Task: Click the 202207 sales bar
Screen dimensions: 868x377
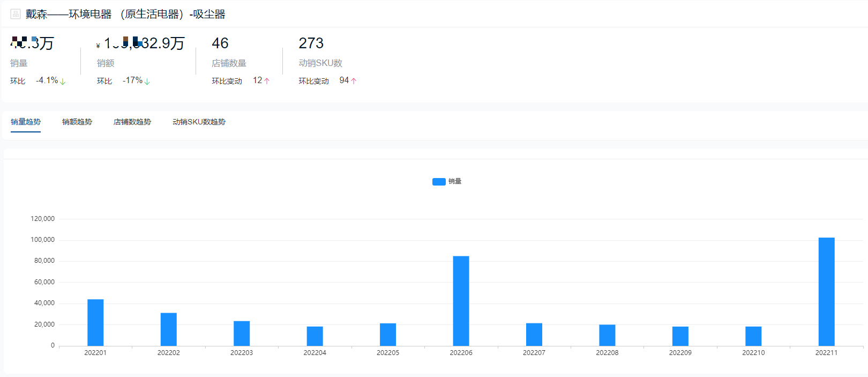Action: pyautogui.click(x=534, y=334)
